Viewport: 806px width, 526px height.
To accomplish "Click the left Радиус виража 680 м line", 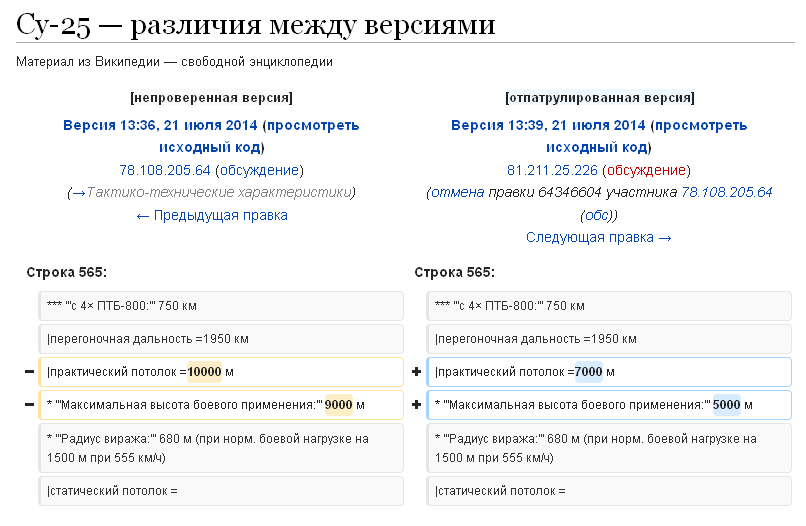I will [221, 448].
